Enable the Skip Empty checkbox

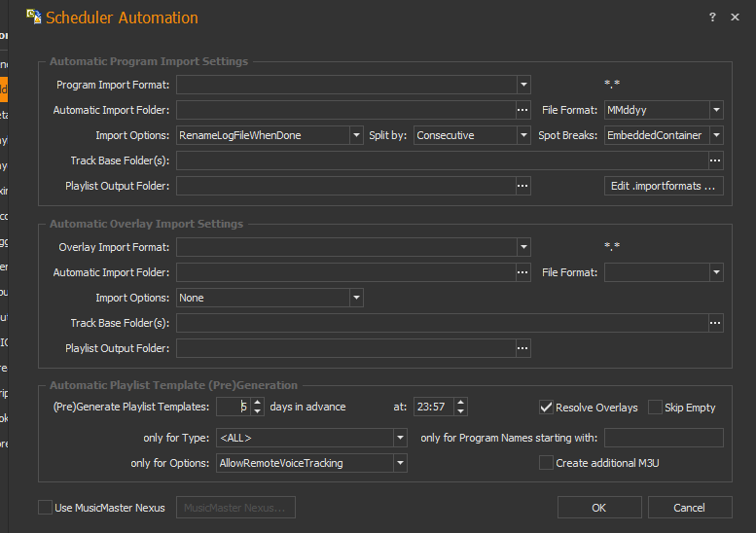[655, 407]
